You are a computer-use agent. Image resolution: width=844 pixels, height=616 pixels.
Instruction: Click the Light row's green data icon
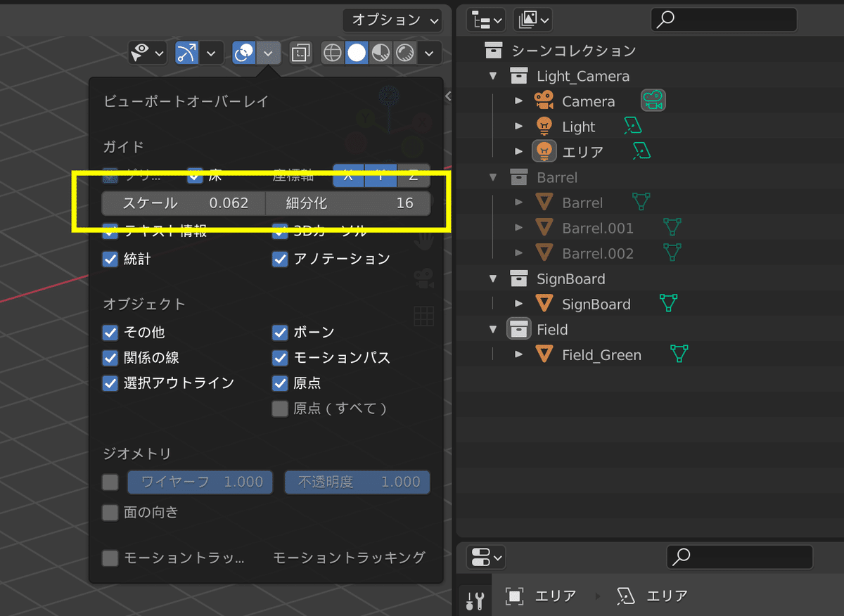(x=633, y=127)
